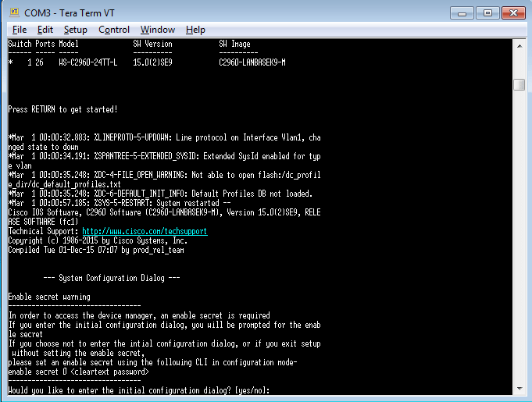Click the 'COM3 - Tera Term VT' title bar
This screenshot has height=402, width=532.
click(234, 12)
